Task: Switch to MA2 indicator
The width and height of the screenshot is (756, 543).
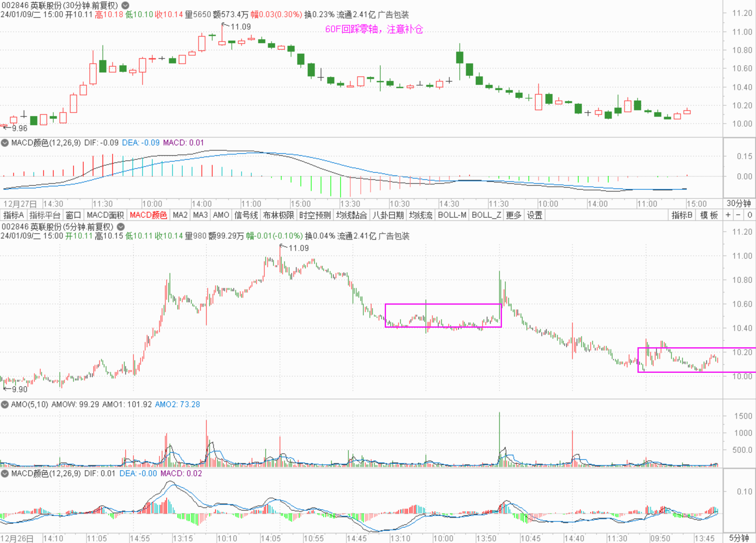Action: click(180, 215)
